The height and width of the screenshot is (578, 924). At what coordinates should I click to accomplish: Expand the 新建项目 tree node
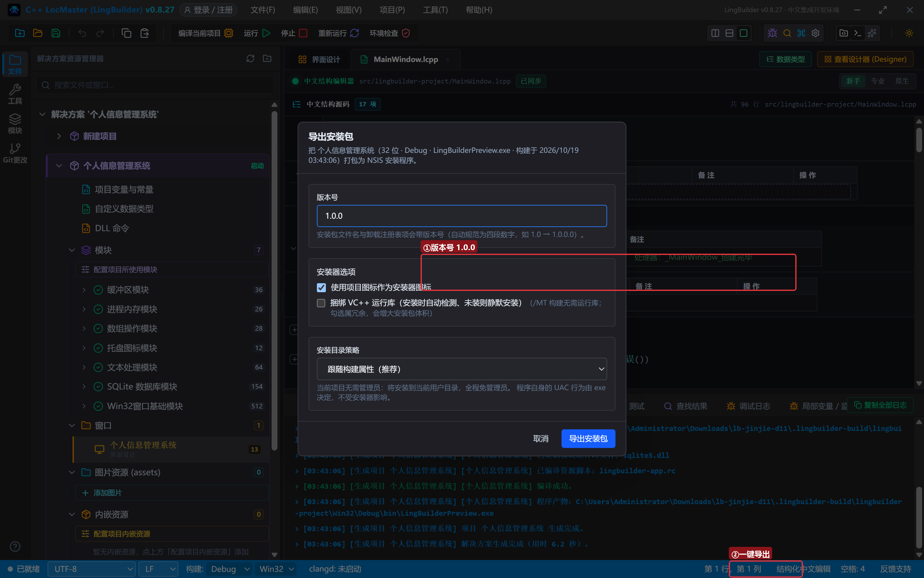pos(59,136)
